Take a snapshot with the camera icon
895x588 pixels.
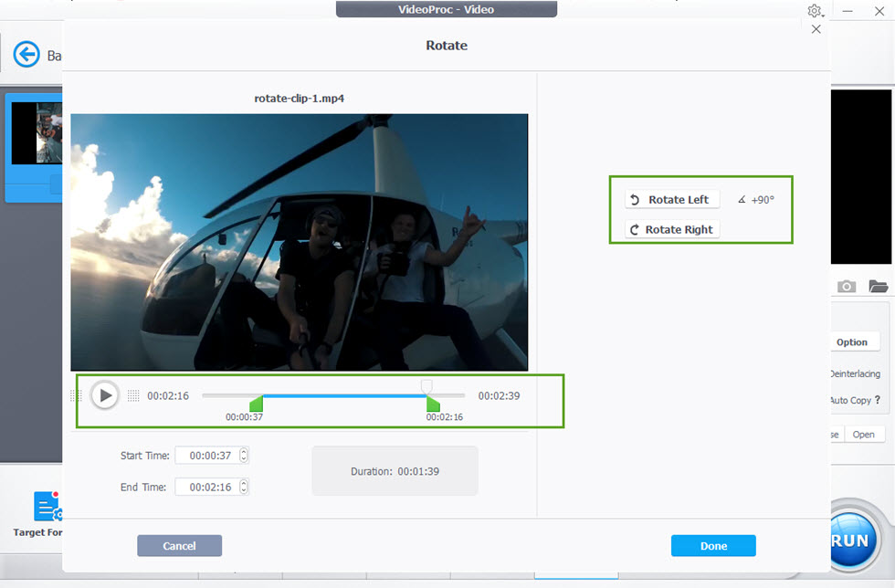click(x=847, y=286)
